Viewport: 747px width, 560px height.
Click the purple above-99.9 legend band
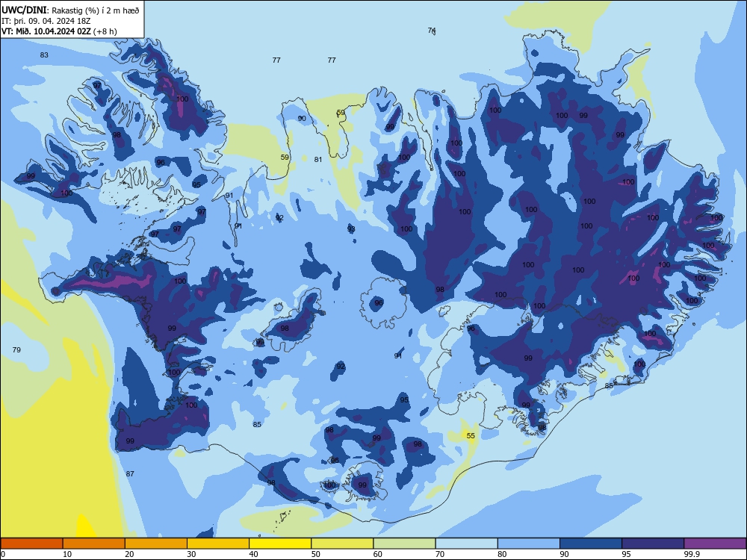[715, 544]
